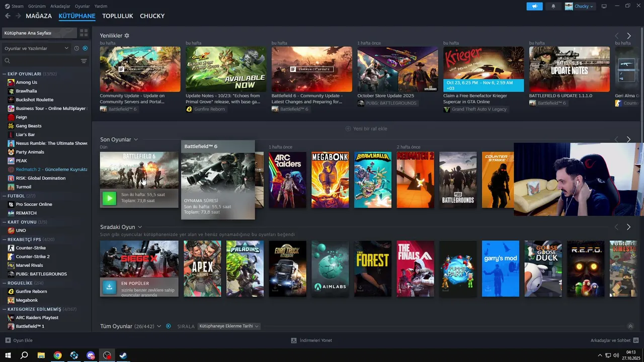Open ARC Raiders cover in Son Oyunlar
Screen dimensions: 644x362
(287, 180)
